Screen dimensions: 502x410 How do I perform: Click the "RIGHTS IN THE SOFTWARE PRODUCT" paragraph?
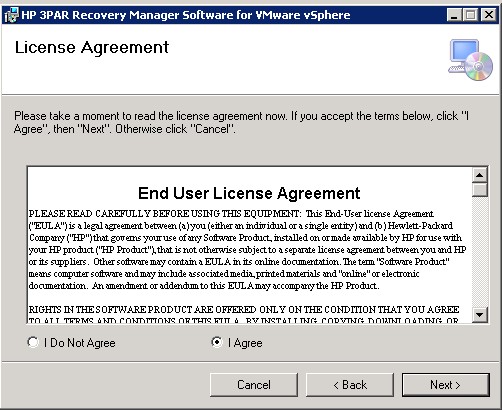244,315
